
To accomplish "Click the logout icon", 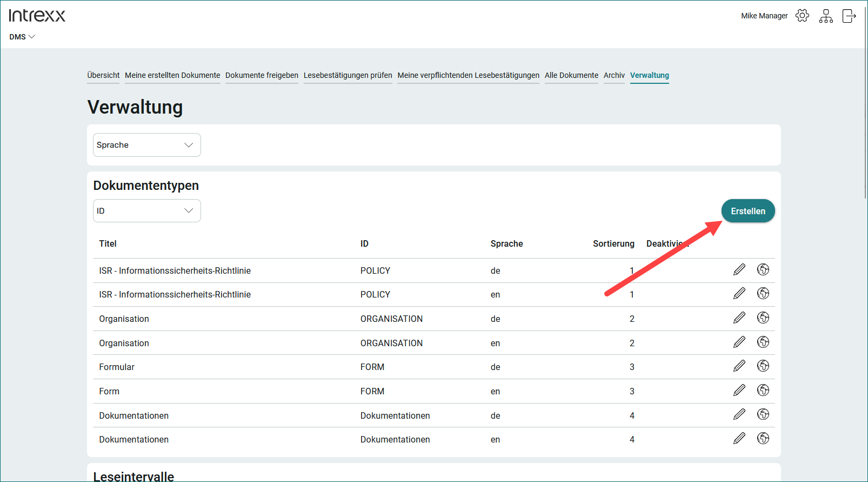I will [x=849, y=16].
